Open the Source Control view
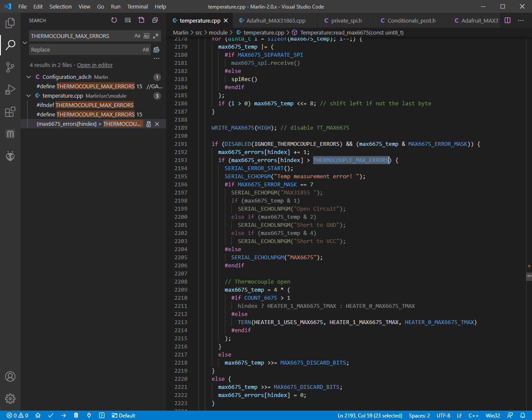The width and height of the screenshot is (532, 420). pyautogui.click(x=10, y=67)
